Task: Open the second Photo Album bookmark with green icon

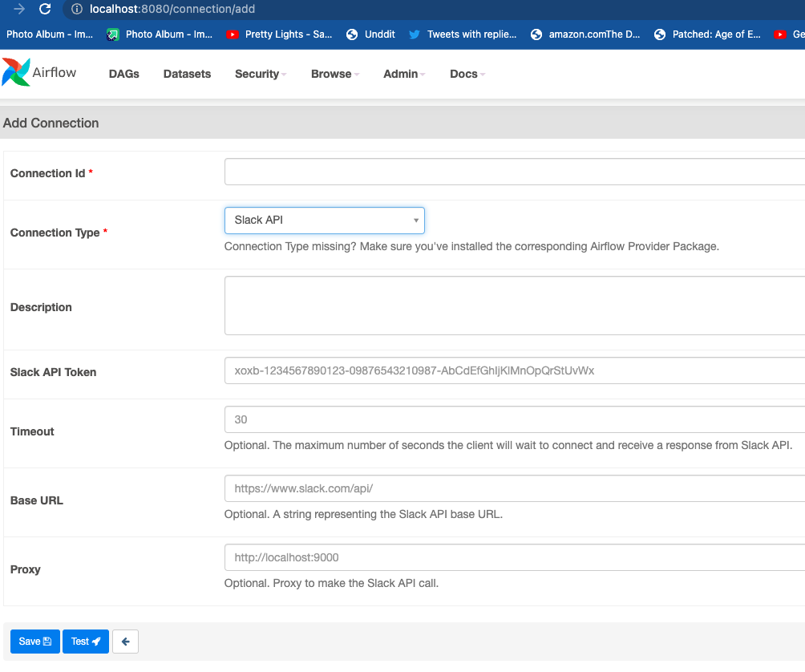Action: click(x=160, y=34)
